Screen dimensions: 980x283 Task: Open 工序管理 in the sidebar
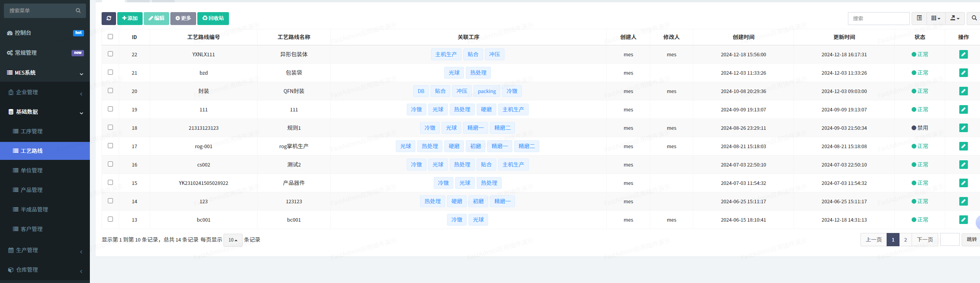31,131
